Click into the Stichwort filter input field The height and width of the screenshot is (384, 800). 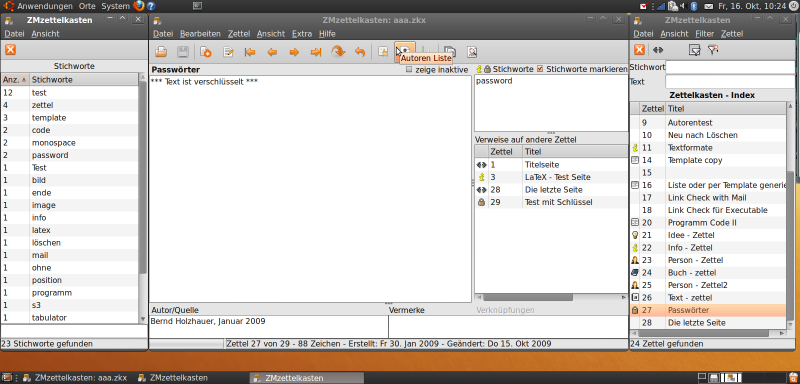coord(730,67)
